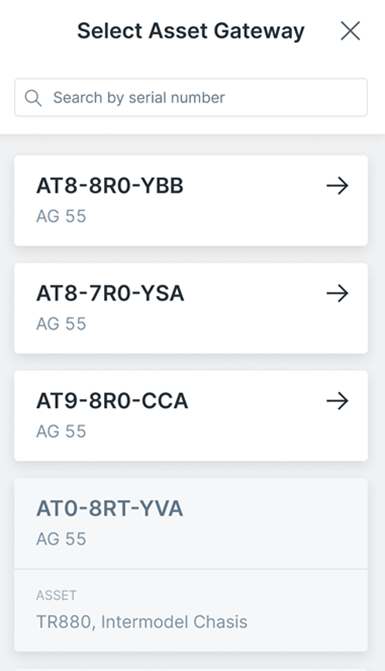
Task: Click AG 55 label under AT9-8R0-CCA
Action: (61, 431)
